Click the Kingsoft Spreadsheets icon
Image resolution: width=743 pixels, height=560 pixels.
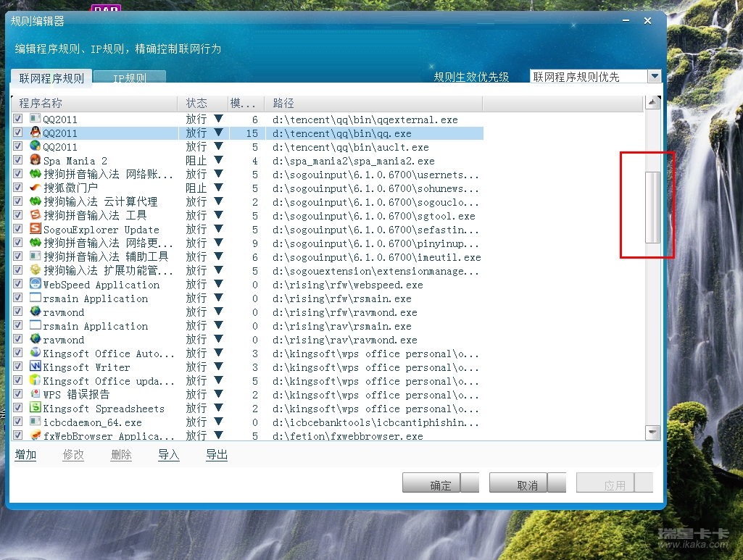(x=35, y=407)
